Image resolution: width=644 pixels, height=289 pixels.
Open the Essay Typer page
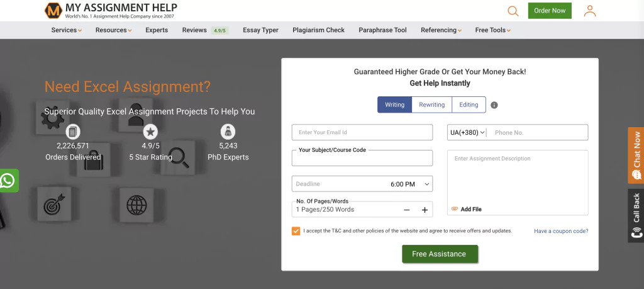(260, 30)
